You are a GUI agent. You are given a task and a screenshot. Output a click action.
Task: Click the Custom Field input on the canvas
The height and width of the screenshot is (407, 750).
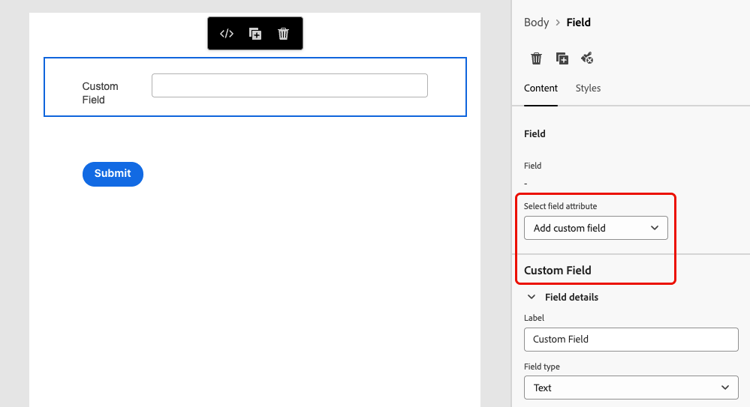[x=289, y=86]
